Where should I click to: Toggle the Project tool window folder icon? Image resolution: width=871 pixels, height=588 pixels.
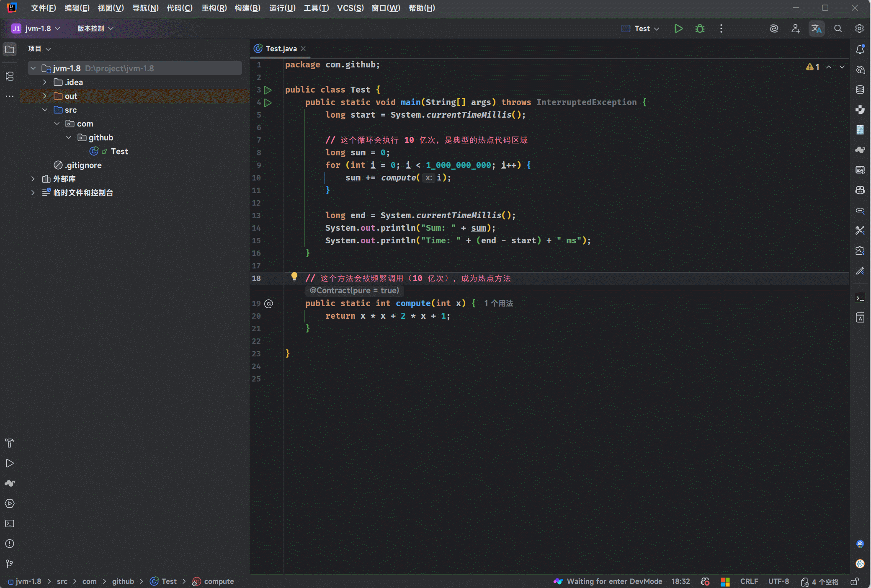pos(10,49)
